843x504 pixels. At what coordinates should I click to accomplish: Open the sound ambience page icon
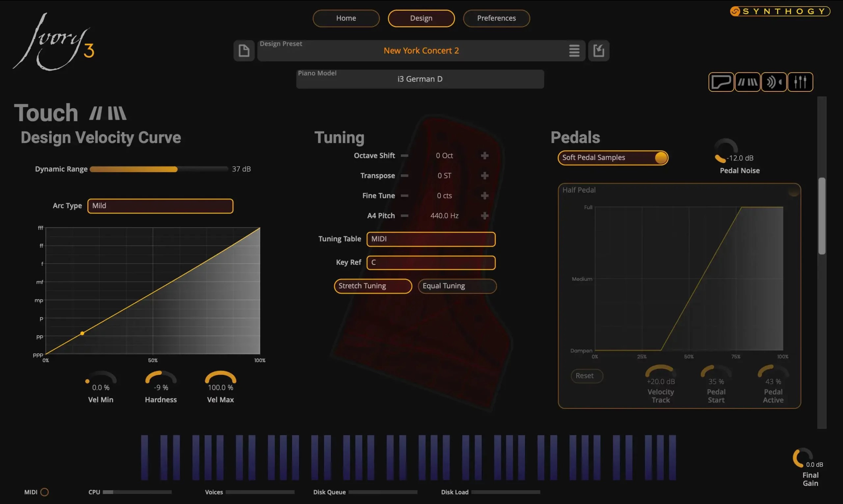[774, 82]
